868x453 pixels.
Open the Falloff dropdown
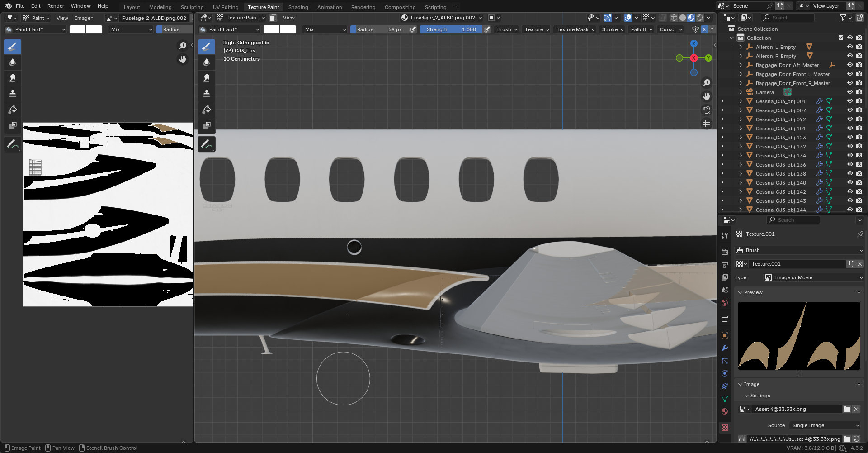point(642,29)
